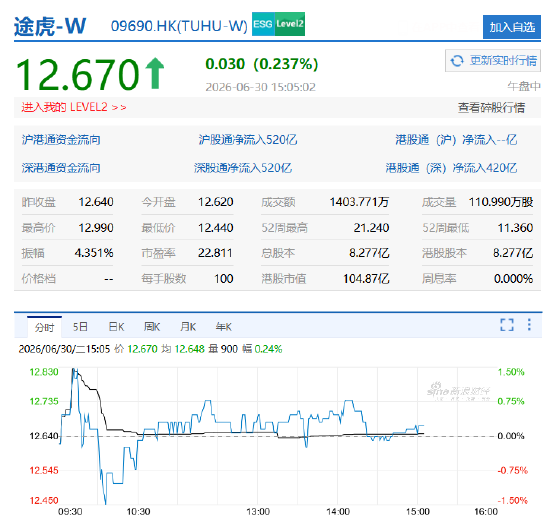Click chart right axis label 1.50%

pyautogui.click(x=511, y=372)
